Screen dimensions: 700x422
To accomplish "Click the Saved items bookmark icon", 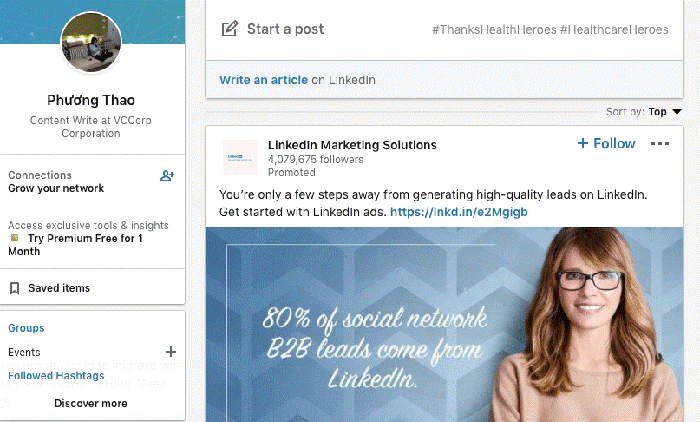I will (14, 288).
